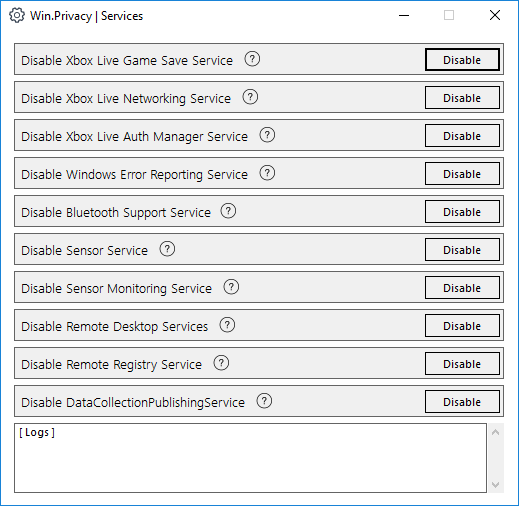The height and width of the screenshot is (506, 519).
Task: Disable the Bluetooth Support Service
Action: (x=462, y=212)
